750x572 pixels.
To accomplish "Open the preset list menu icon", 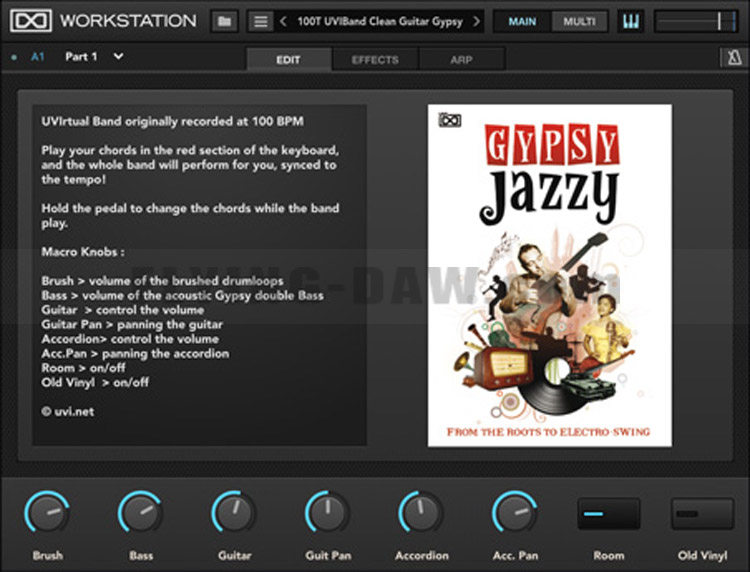I will click(x=261, y=22).
